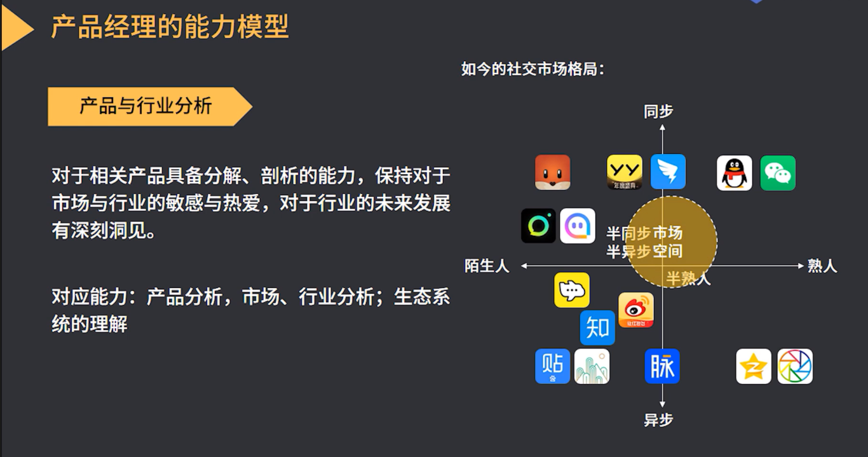The height and width of the screenshot is (457, 868).
Task: Select the black icon with green ring
Action: (x=538, y=226)
